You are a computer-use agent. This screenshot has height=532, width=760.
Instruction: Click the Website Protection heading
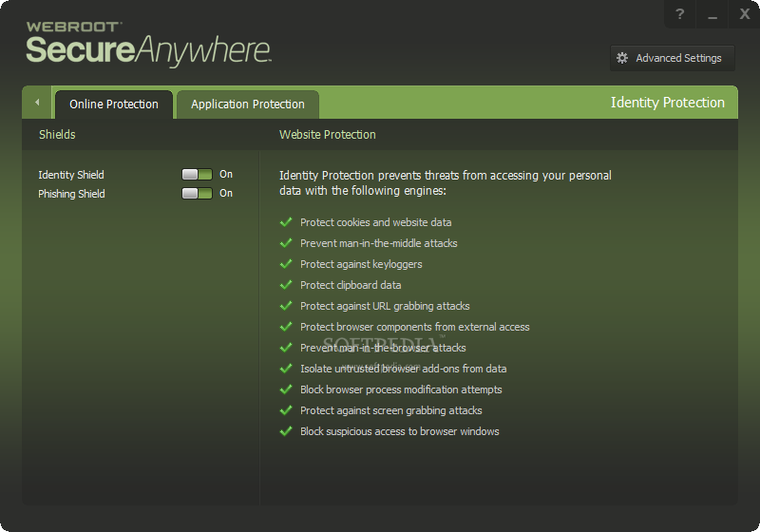pos(327,135)
